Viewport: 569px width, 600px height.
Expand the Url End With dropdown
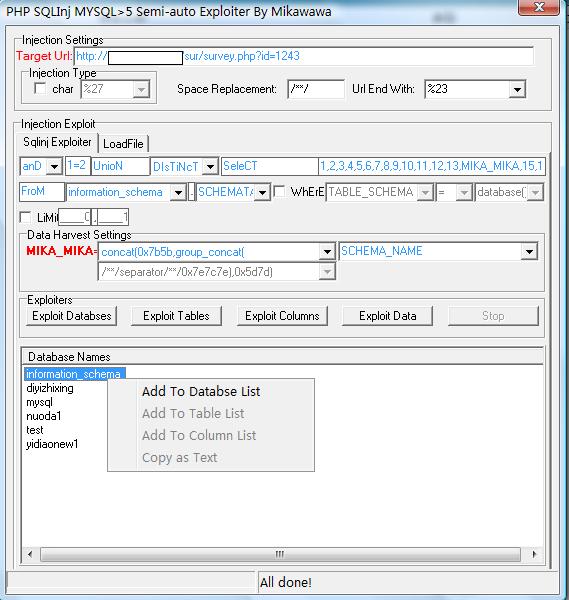click(517, 90)
